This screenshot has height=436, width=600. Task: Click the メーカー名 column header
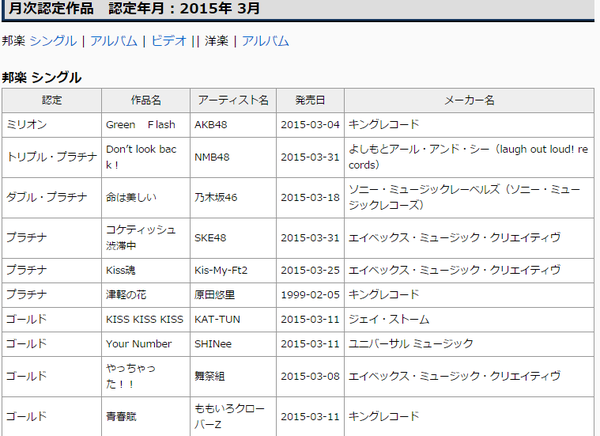[469, 100]
